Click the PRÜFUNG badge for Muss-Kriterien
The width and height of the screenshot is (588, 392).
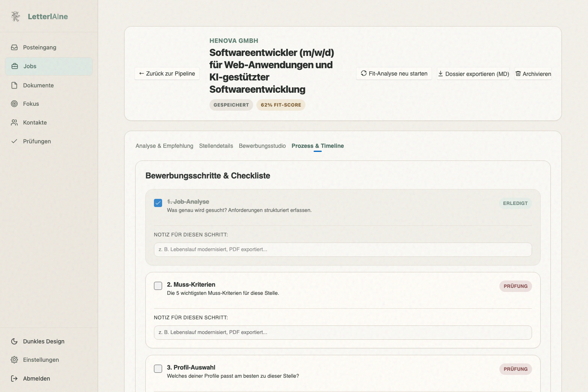coord(516,286)
